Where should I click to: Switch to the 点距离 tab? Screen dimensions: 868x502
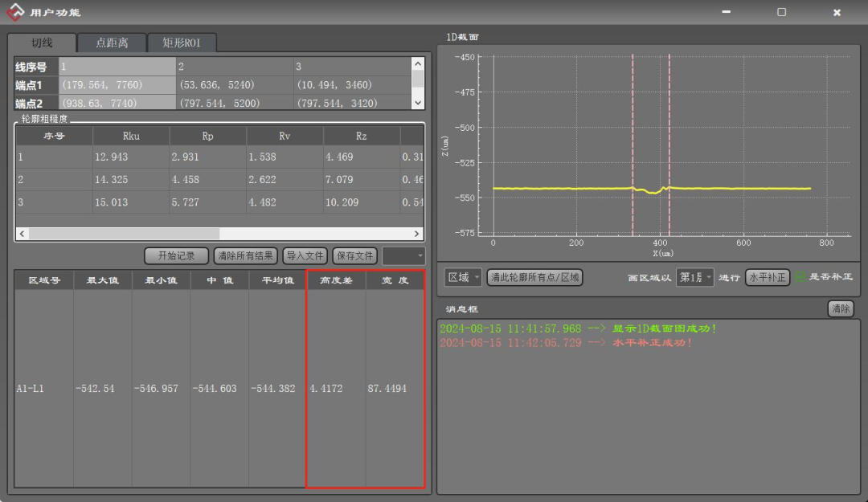pos(112,43)
